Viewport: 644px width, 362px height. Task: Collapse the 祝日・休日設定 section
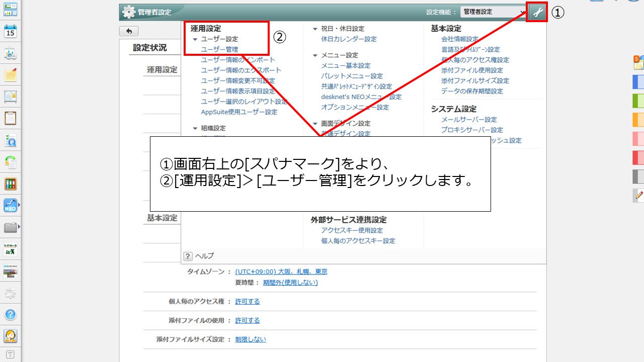coord(315,29)
